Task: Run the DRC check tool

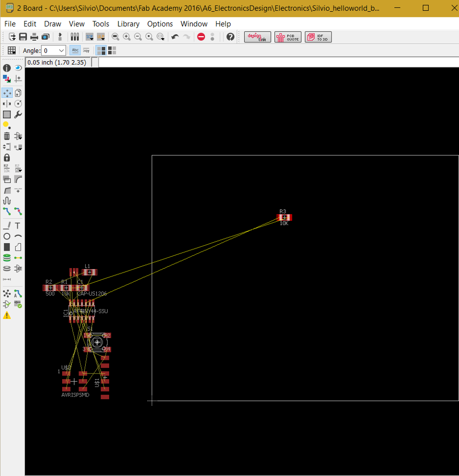Action: tap(18, 304)
